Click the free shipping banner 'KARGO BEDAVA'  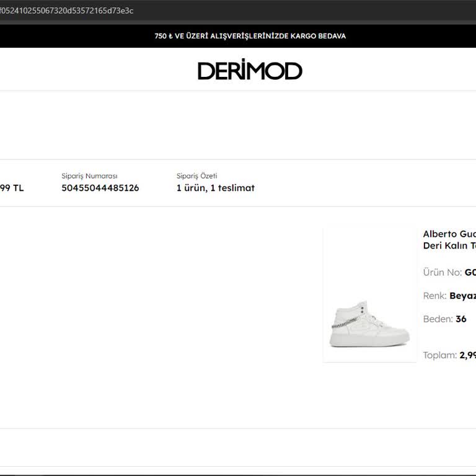coord(250,36)
